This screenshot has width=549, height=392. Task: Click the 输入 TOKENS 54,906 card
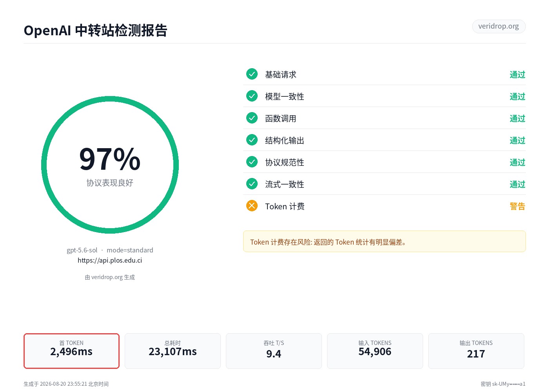(x=375, y=351)
